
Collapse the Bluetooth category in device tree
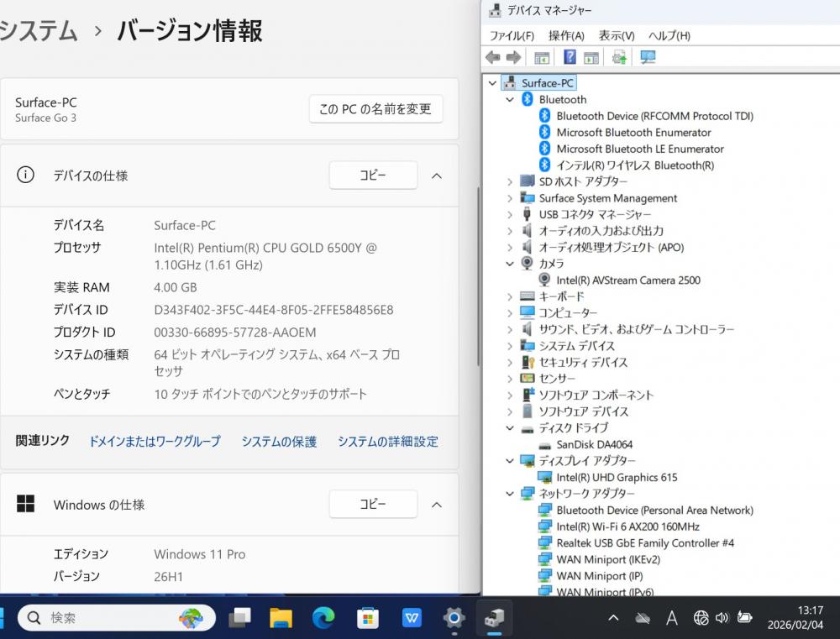(x=509, y=99)
